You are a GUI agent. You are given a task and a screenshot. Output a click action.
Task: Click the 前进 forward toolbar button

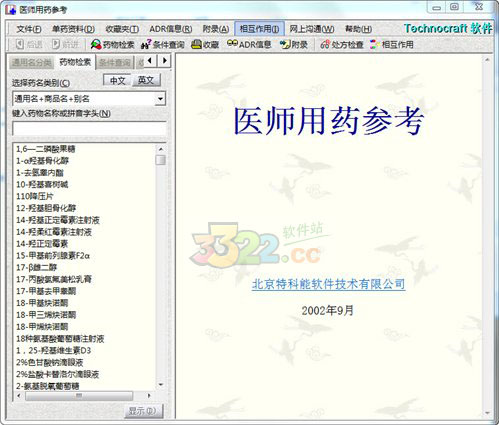click(65, 44)
